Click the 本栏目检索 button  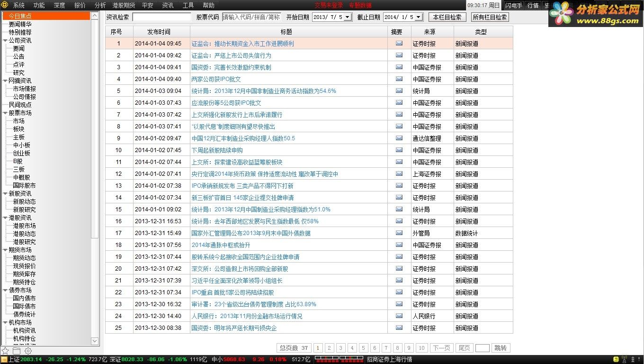click(447, 17)
